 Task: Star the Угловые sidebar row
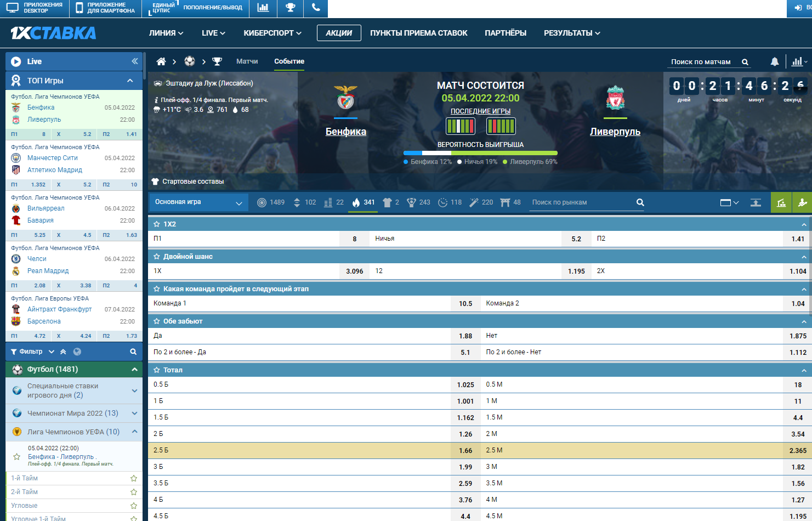(134, 506)
